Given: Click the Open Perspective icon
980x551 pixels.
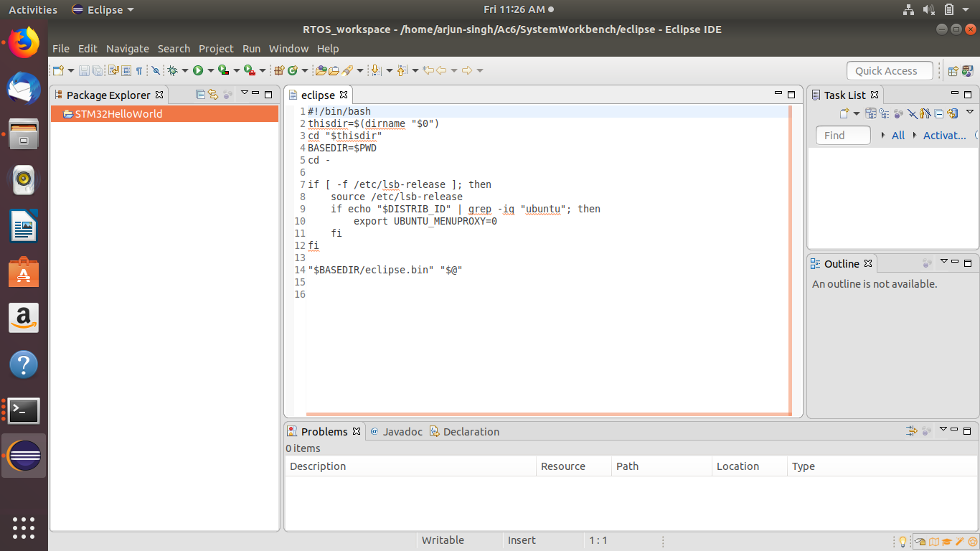Looking at the screenshot, I should pyautogui.click(x=953, y=71).
